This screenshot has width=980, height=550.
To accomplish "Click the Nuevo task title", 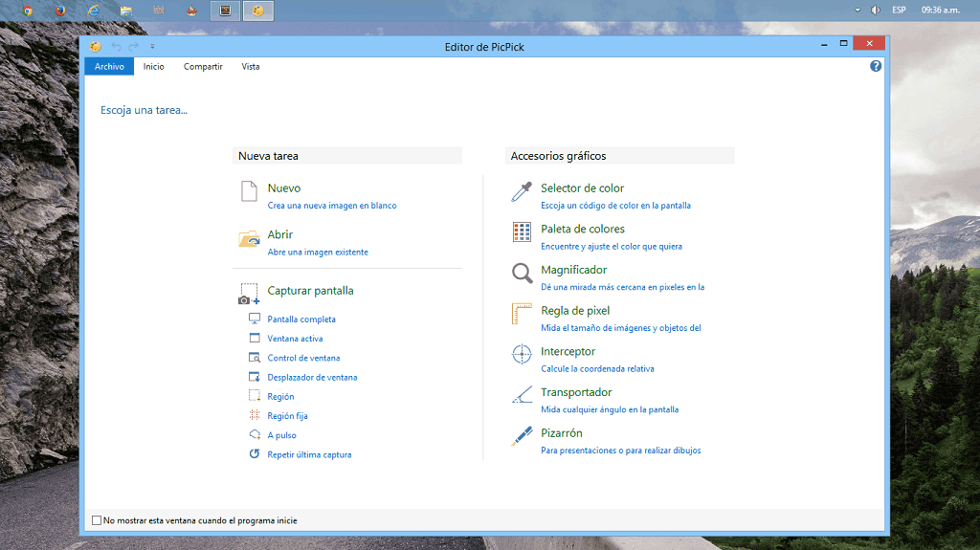I will [x=283, y=188].
